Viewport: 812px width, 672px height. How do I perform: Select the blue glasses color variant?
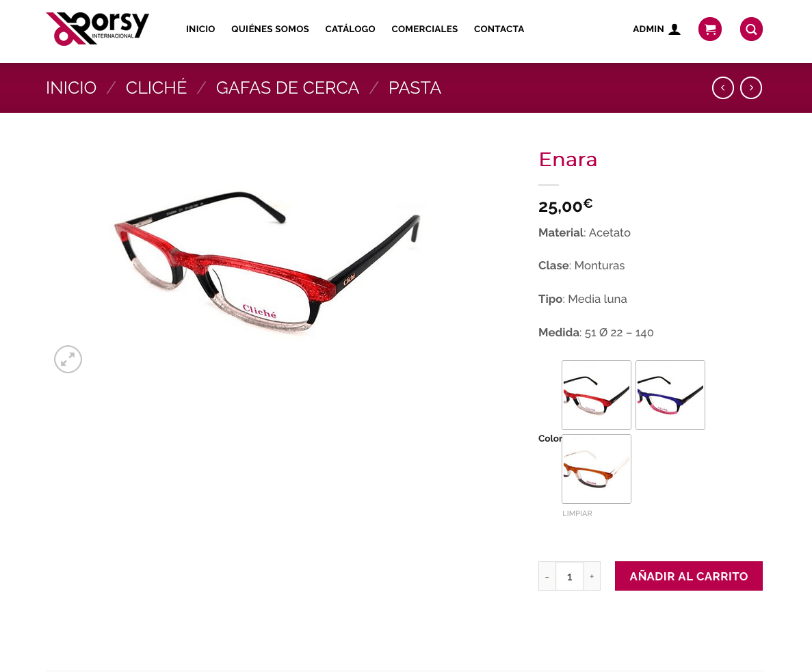[670, 394]
